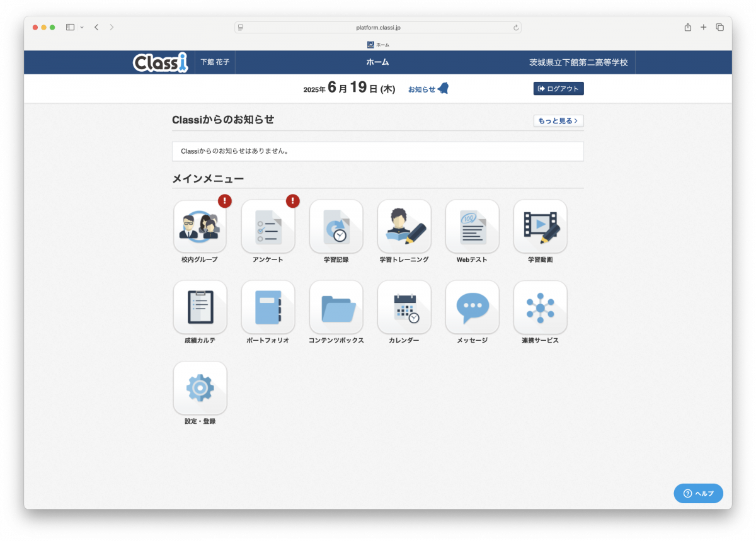Image resolution: width=756 pixels, height=541 pixels.
Task: Open the Webテスト icon
Action: pos(472,227)
